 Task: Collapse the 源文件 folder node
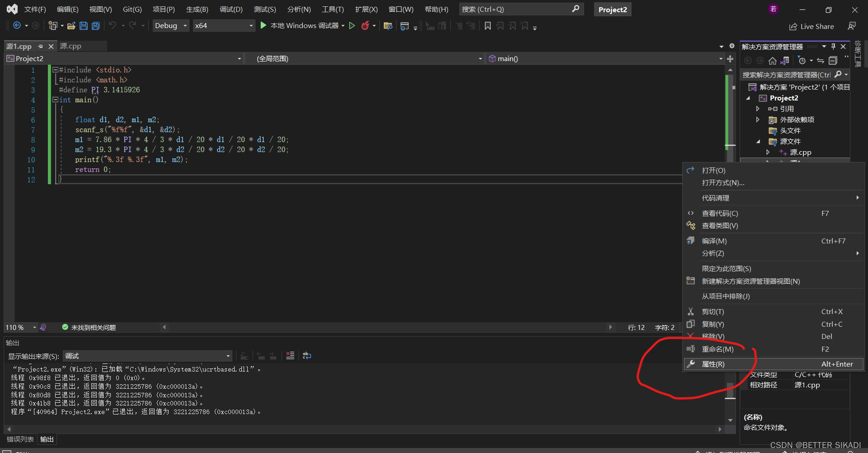click(x=758, y=141)
